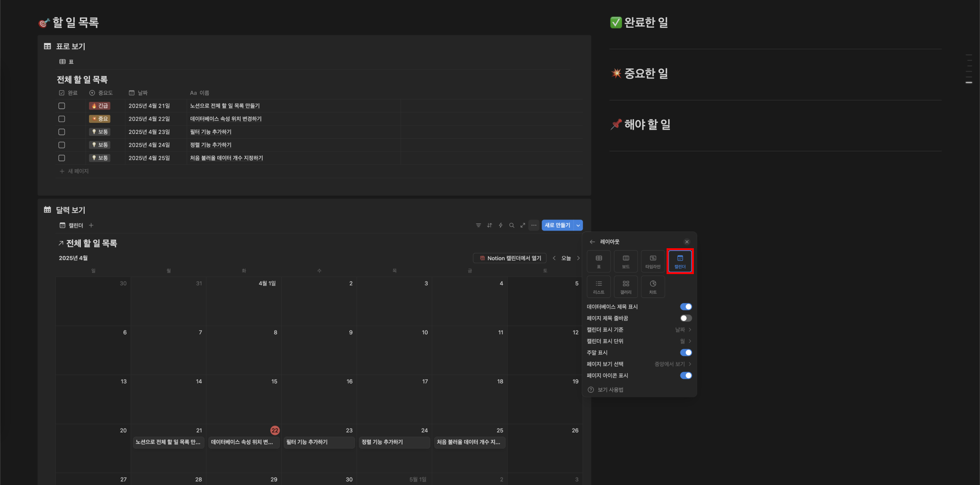Select the 캘린더 layout option

coord(680,261)
